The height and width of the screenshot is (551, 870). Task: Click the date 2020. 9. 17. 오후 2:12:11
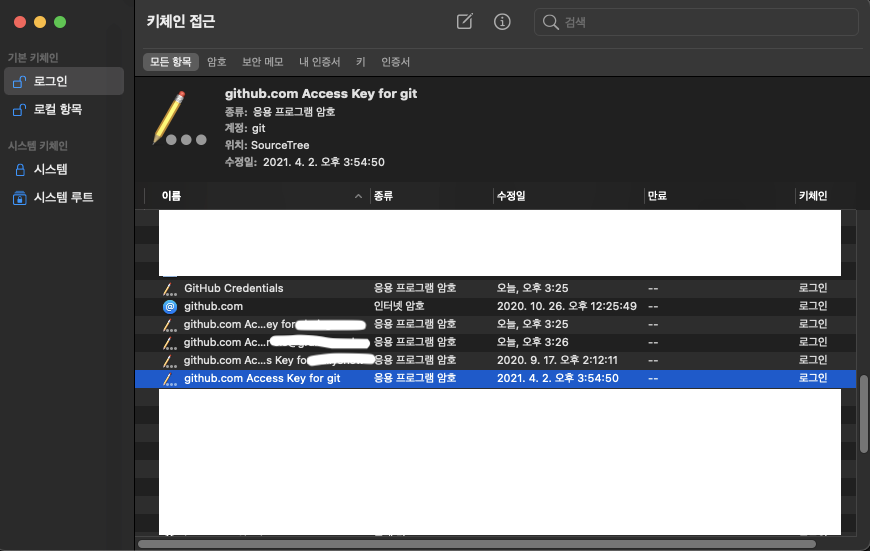pyautogui.click(x=557, y=360)
